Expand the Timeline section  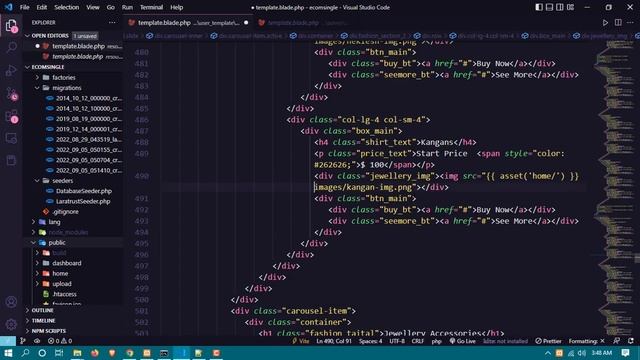[x=43, y=321]
